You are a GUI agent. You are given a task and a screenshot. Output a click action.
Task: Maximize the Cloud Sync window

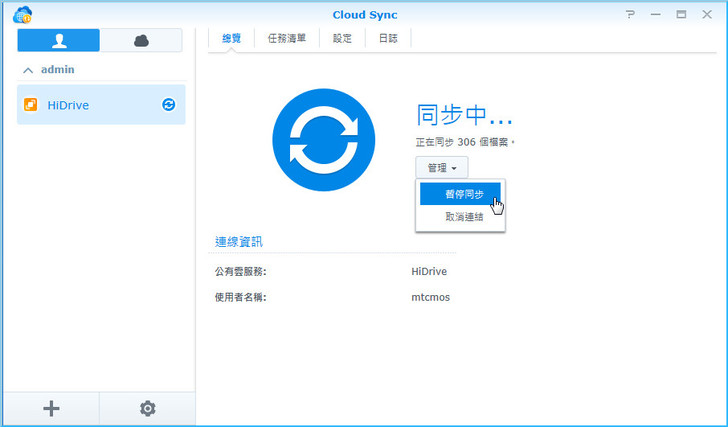681,14
